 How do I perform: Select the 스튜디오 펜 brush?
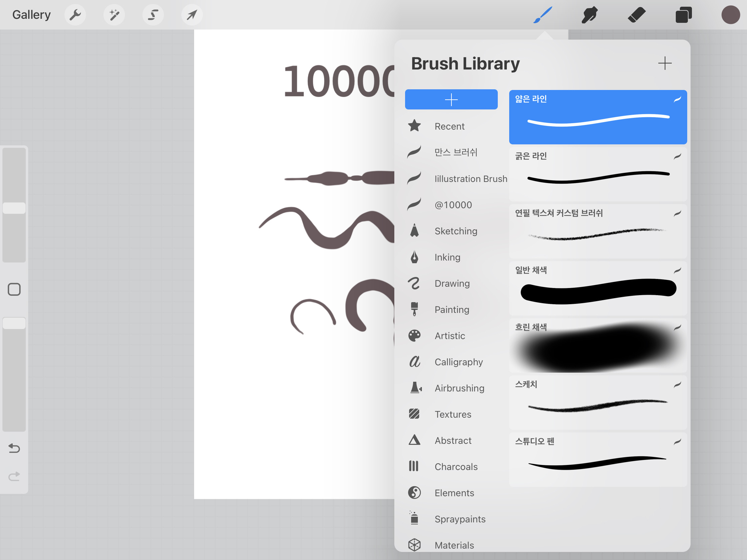pos(598,459)
